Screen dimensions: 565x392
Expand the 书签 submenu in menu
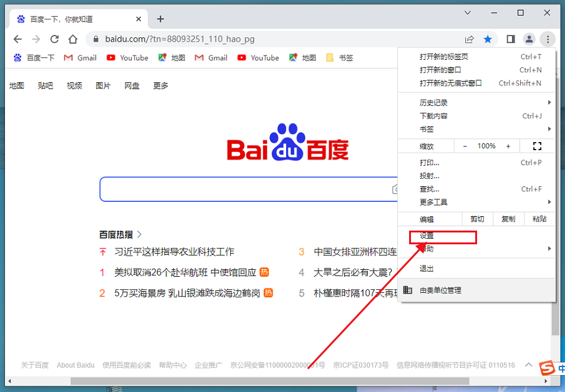point(476,129)
